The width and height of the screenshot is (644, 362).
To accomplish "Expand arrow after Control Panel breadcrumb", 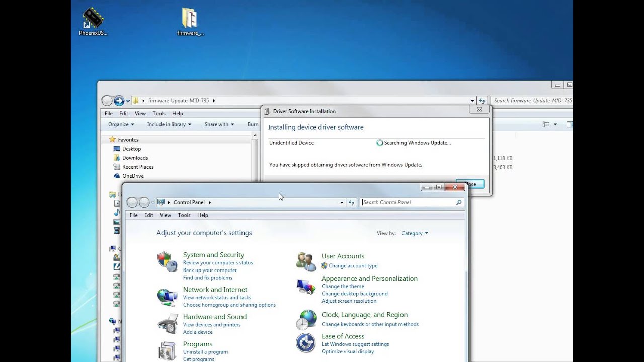I will 210,202.
